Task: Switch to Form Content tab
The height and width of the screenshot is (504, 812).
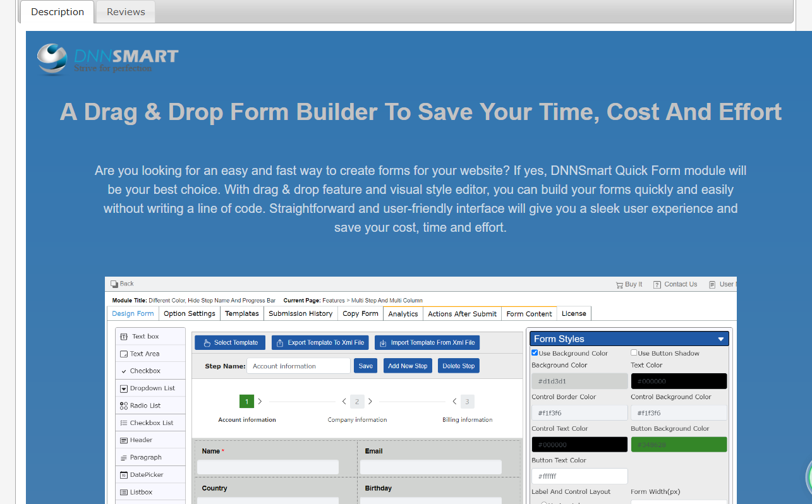Action: (530, 313)
